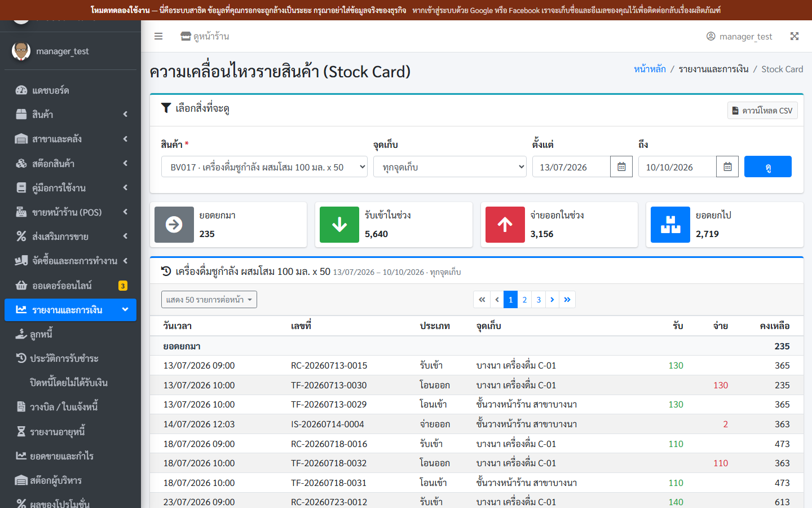
Task: Click the blue closing-balance boxes icon
Action: click(670, 225)
